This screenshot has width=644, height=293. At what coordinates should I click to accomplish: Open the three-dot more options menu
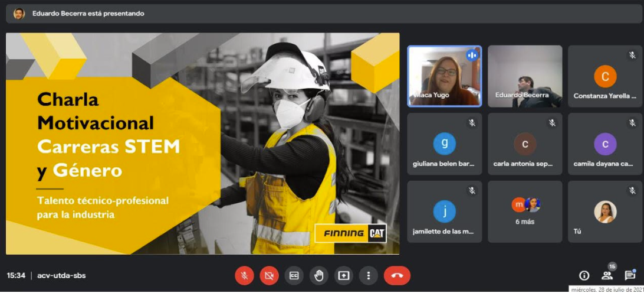(x=368, y=275)
